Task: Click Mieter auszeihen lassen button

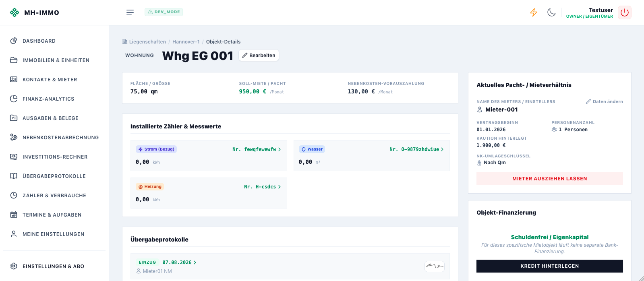Action: pyautogui.click(x=550, y=179)
